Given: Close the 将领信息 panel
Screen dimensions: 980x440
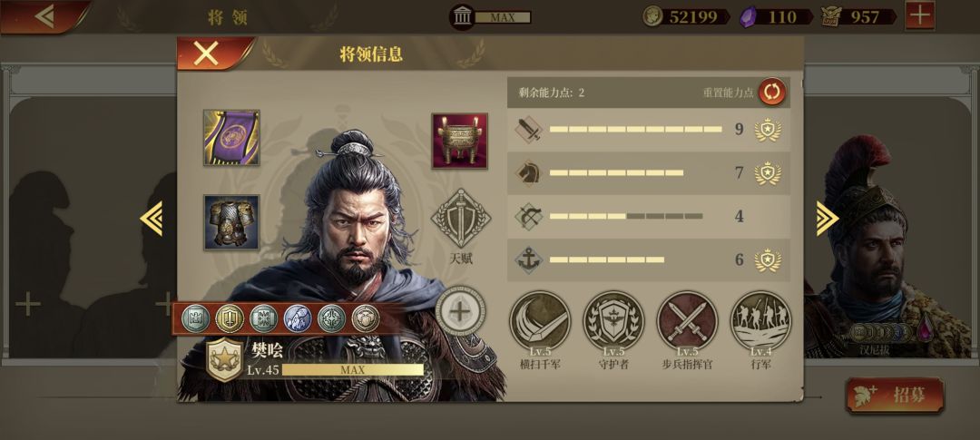Looking at the screenshot, I should pyautogui.click(x=206, y=54).
